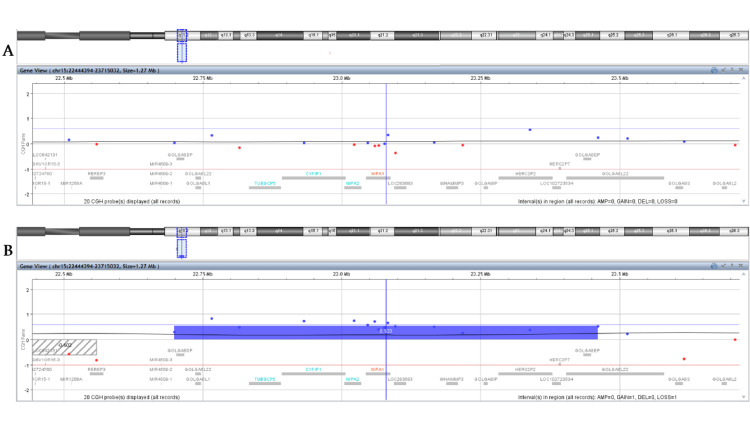Image resolution: width=750 pixels, height=422 pixels.
Task: Click the blue dashed selection box on panel B ideogram
Action: pos(182,242)
